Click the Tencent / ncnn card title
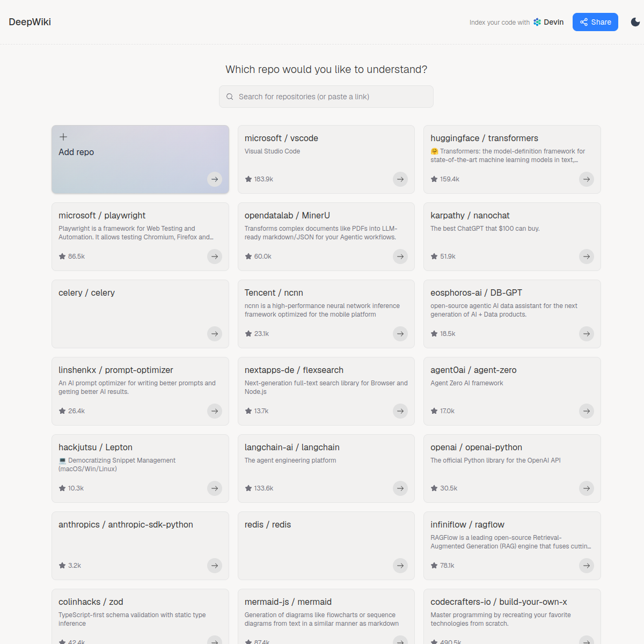The image size is (644, 644). [274, 293]
